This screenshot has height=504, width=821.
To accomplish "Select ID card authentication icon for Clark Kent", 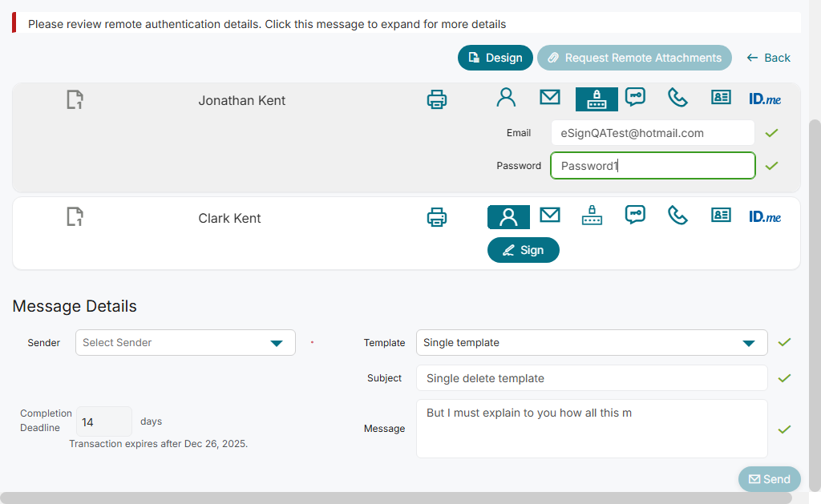I will pyautogui.click(x=721, y=216).
